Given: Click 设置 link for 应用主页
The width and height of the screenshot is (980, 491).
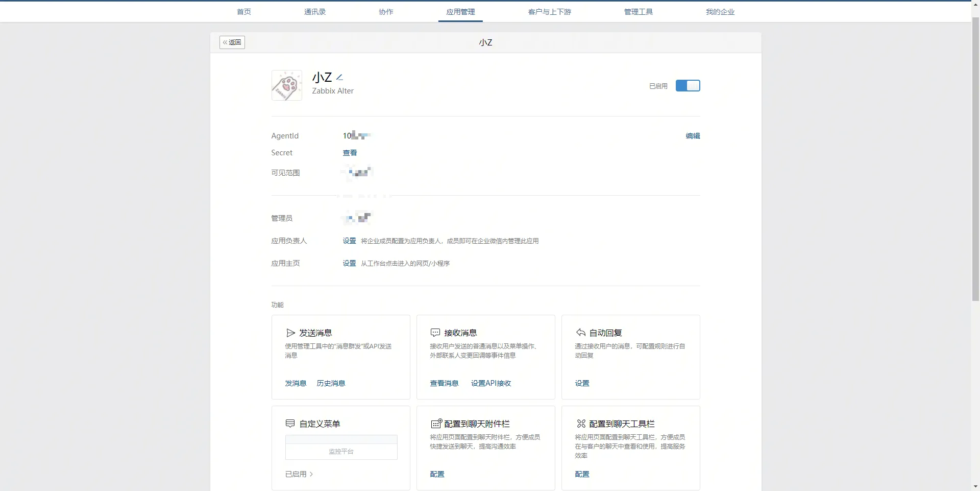Looking at the screenshot, I should click(x=349, y=263).
